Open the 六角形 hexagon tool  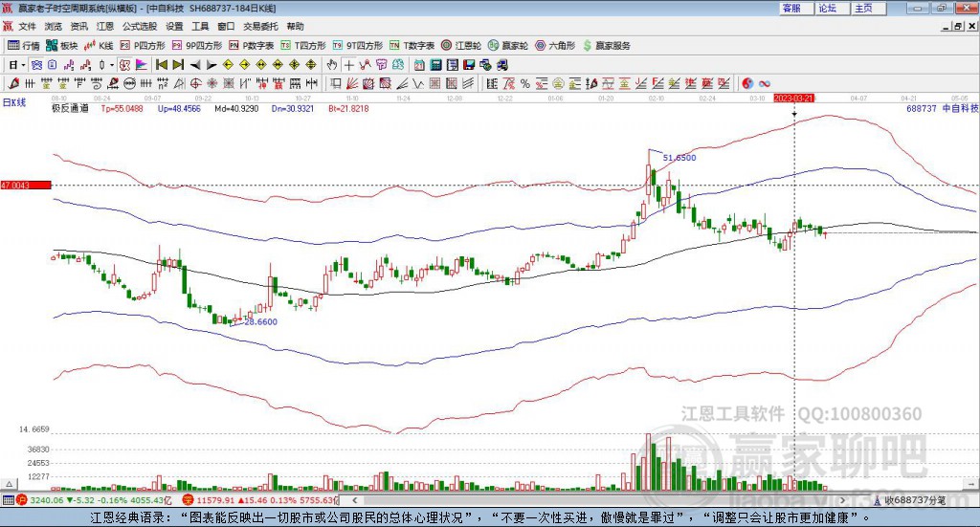[x=555, y=46]
